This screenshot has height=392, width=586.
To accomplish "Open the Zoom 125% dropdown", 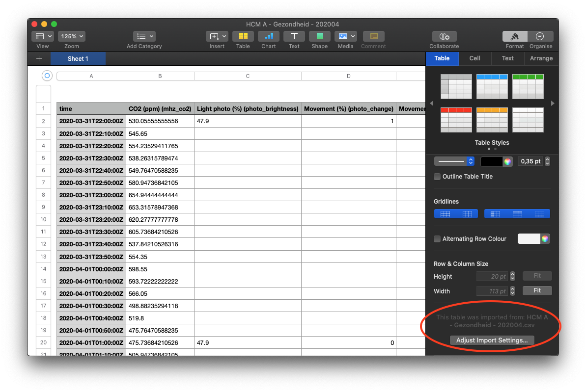I will [72, 36].
